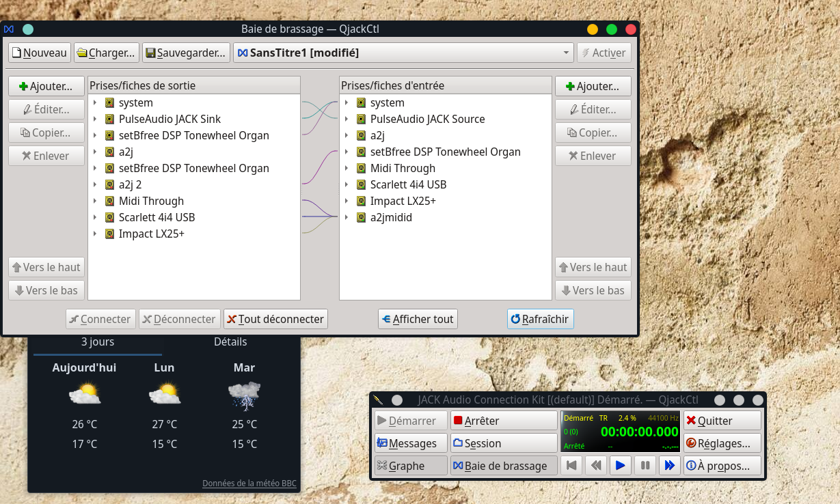Screen dimensions: 840x504
Task: Click the Nouveau patchbay button
Action: [40, 53]
